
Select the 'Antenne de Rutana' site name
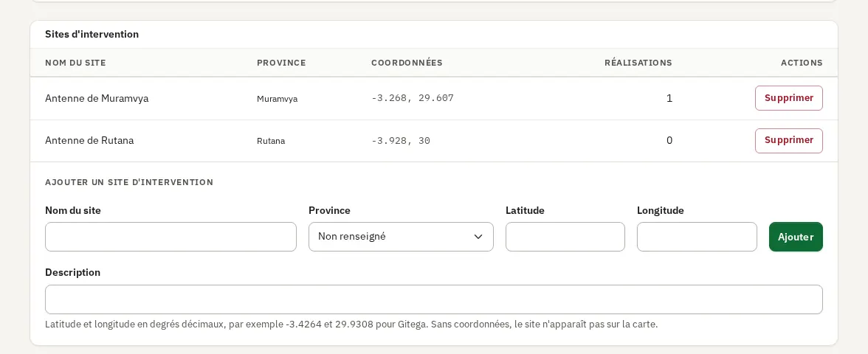89,140
